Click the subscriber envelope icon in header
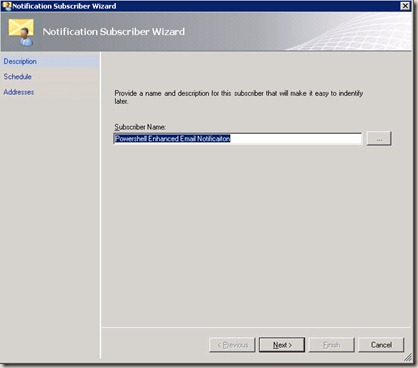Viewport: 418px width, 368px height. tap(21, 32)
